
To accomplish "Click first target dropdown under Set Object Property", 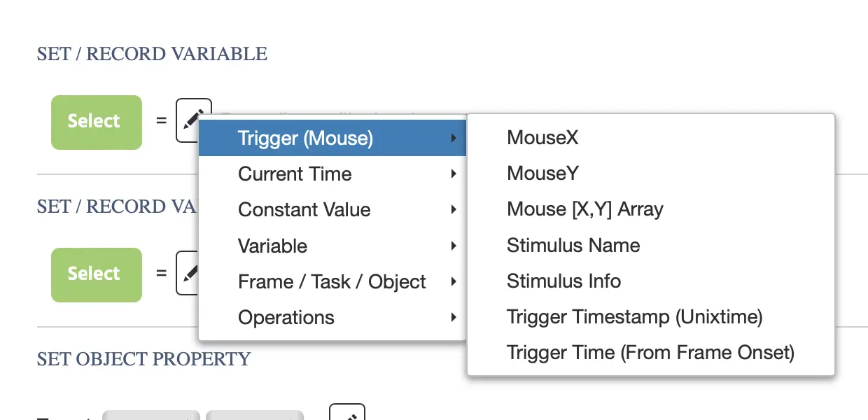I will coord(151,416).
